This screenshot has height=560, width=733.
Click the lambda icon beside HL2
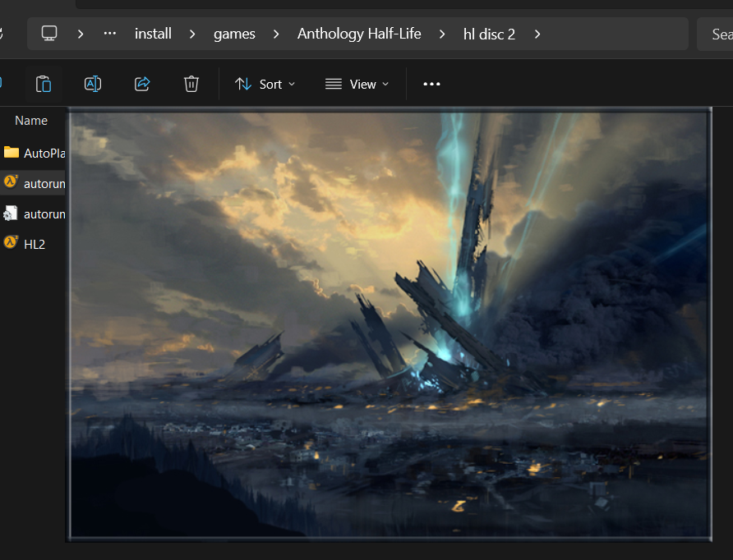[11, 242]
